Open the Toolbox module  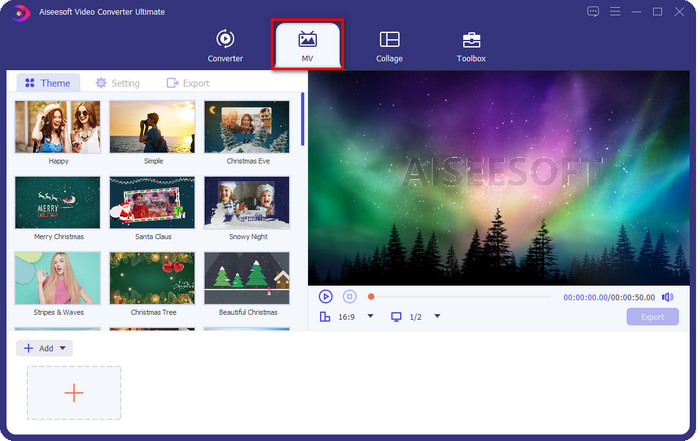(471, 46)
